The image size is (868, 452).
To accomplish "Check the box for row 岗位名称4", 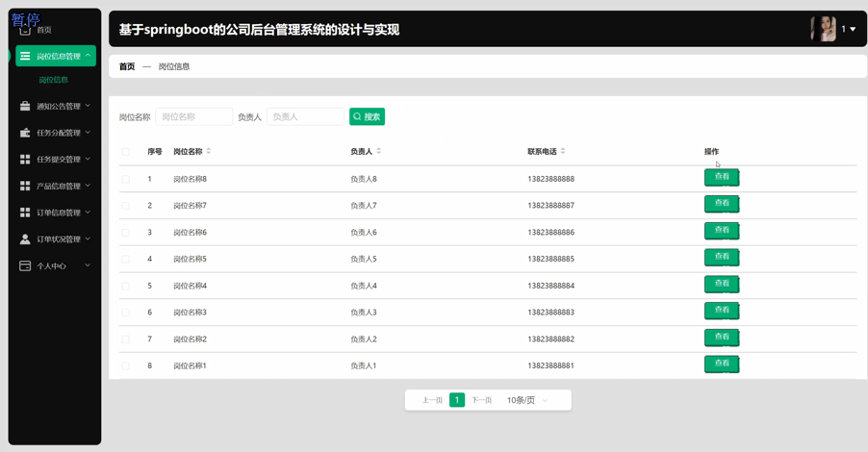I will tap(126, 286).
